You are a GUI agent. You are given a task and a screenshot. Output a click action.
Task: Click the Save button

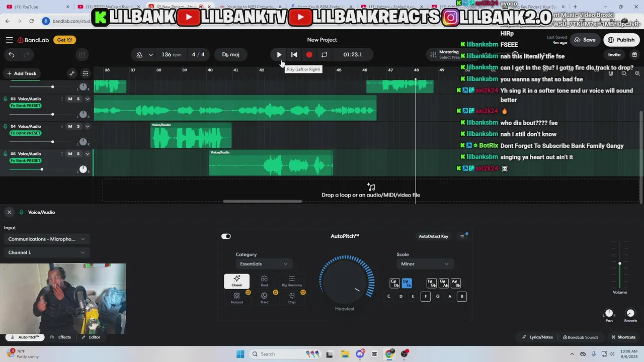(585, 40)
